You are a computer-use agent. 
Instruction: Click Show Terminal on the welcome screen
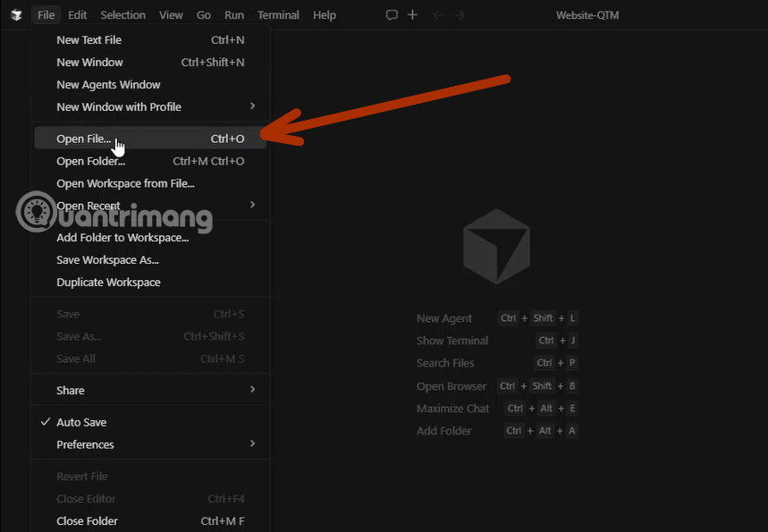point(452,341)
